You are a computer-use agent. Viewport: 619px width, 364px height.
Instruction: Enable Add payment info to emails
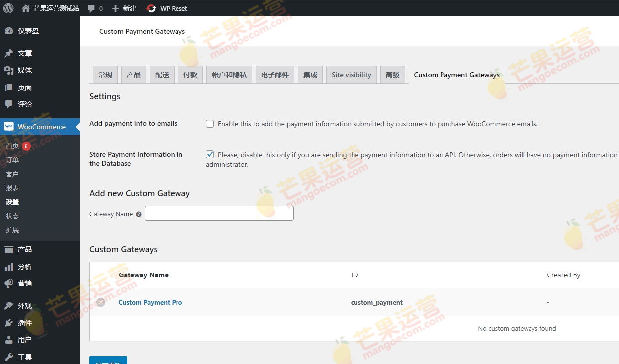209,124
